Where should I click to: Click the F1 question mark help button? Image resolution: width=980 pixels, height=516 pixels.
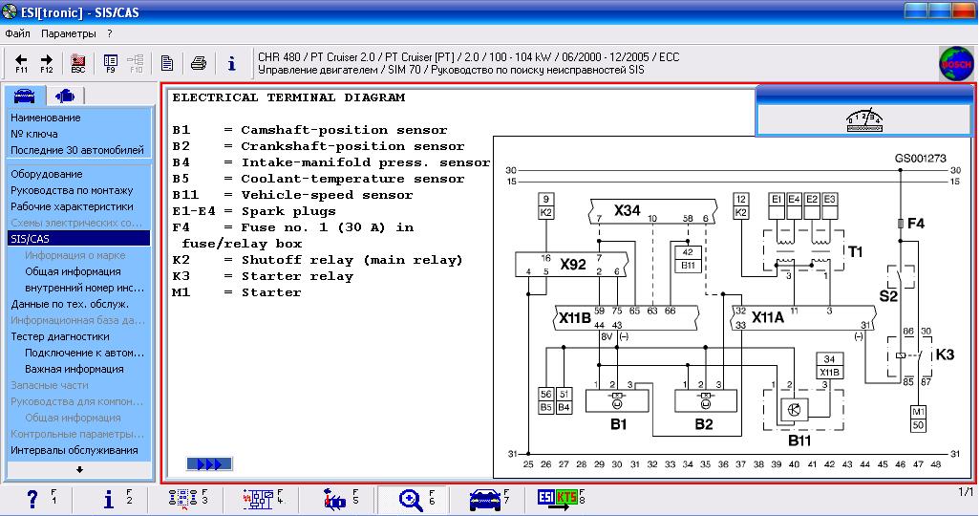click(x=32, y=499)
